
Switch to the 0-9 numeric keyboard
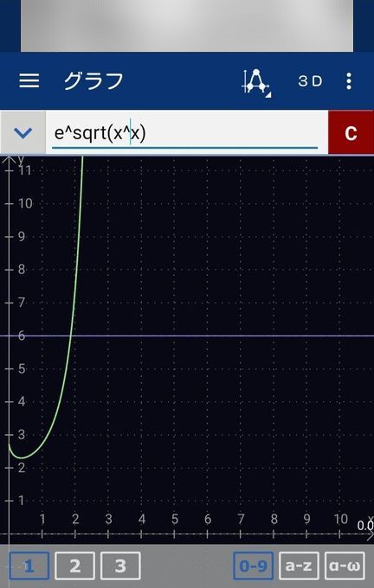[253, 566]
